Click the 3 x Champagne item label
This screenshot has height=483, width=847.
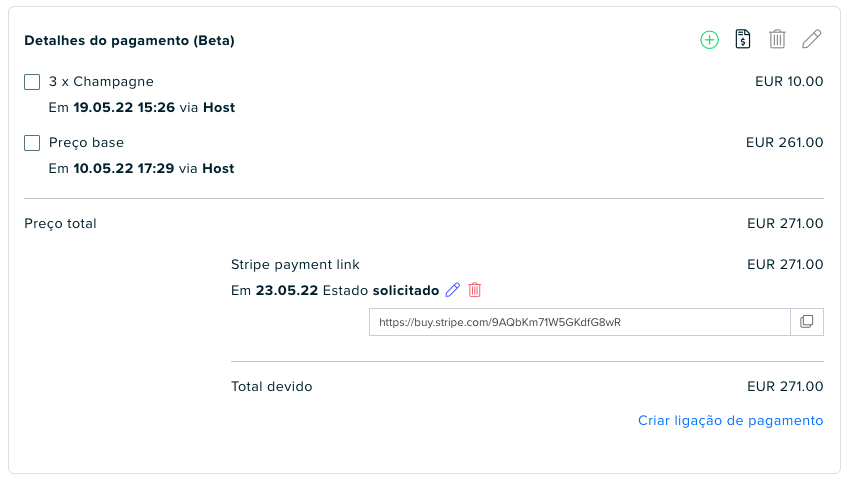click(101, 82)
